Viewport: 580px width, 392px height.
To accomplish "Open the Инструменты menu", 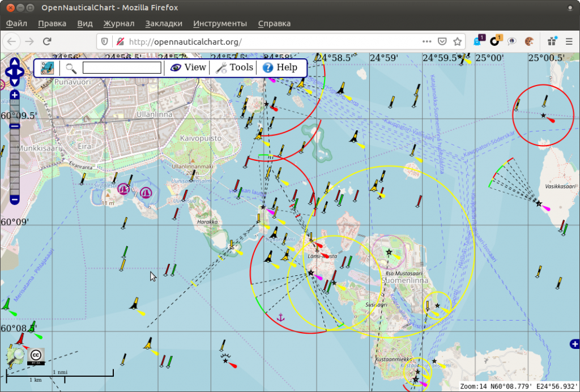I will coord(220,23).
